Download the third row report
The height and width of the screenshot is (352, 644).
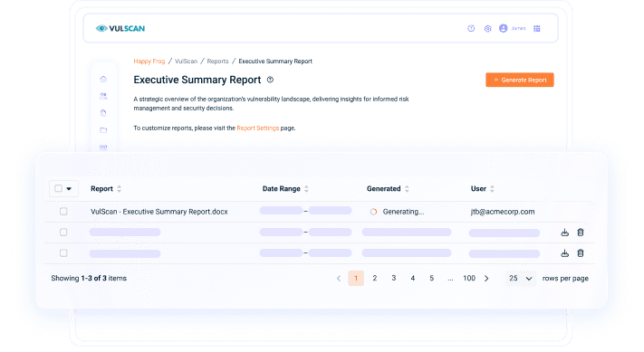pos(564,253)
